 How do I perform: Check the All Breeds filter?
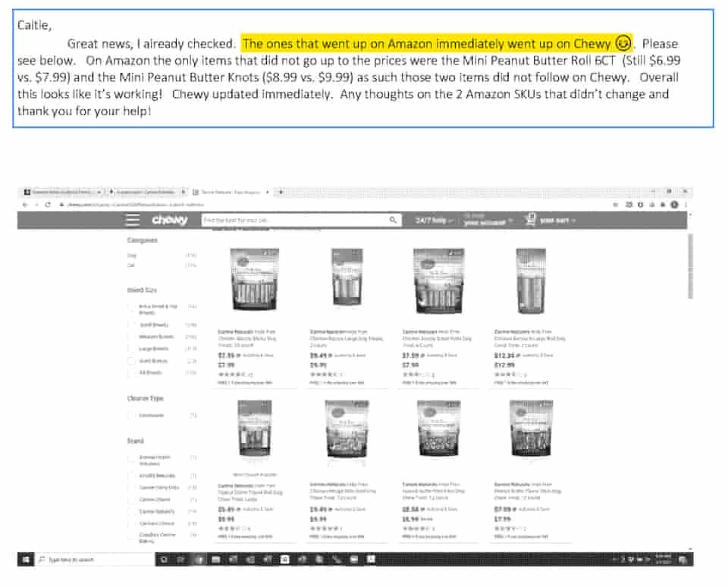[x=131, y=372]
